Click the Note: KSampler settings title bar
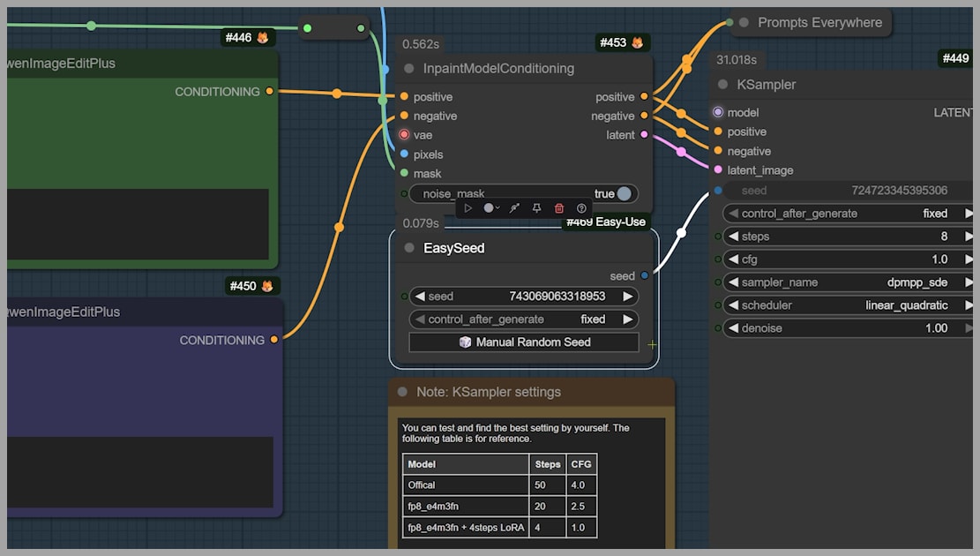This screenshot has height=556, width=980. coord(531,392)
